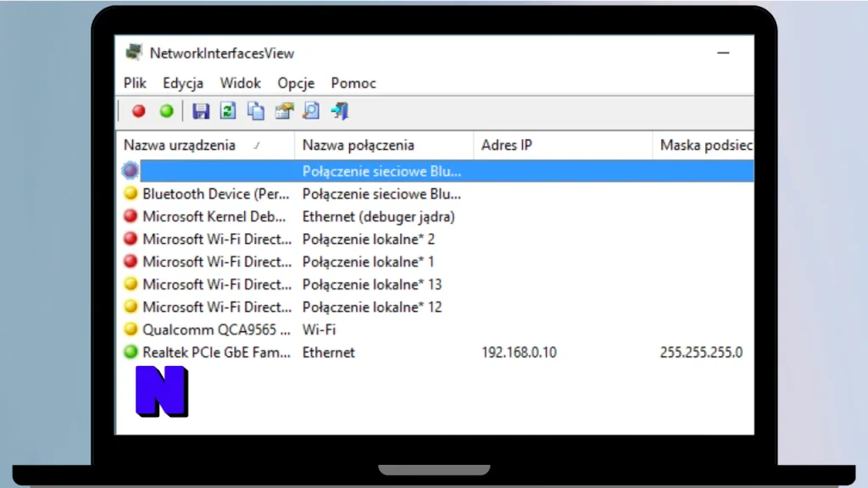This screenshot has height=488, width=868.
Task: Click the Exit door toolbar icon
Action: pyautogui.click(x=339, y=111)
